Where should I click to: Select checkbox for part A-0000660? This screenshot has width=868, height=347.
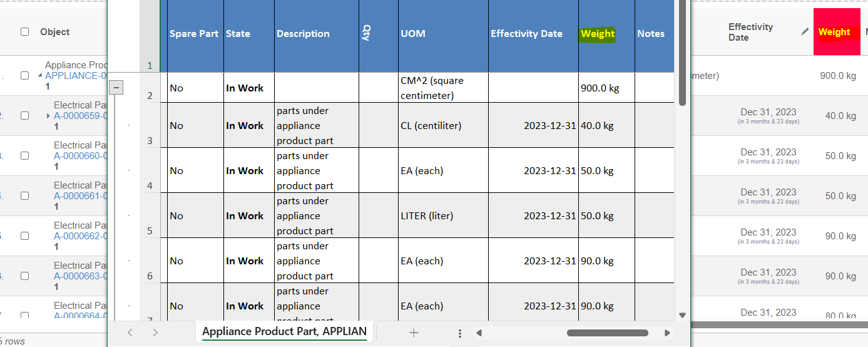(24, 156)
